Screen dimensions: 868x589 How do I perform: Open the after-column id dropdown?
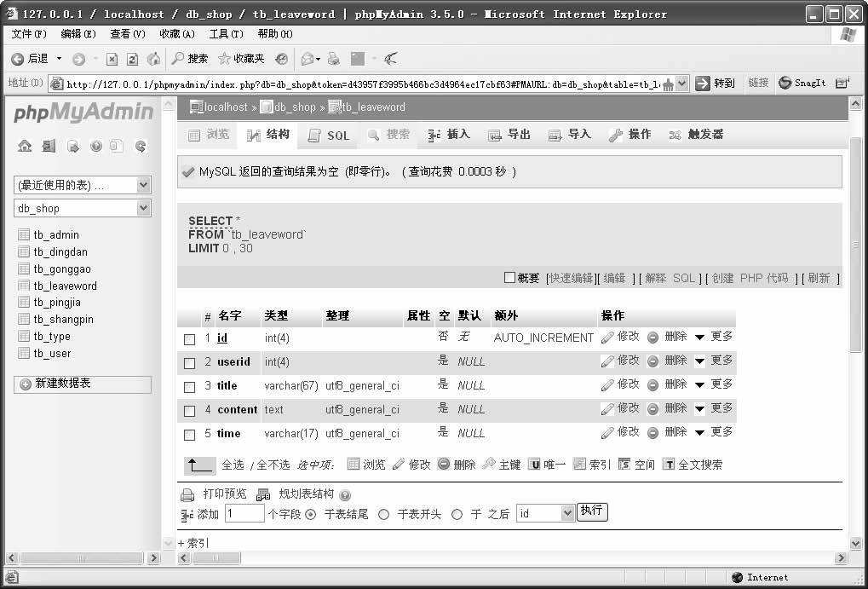pos(545,513)
